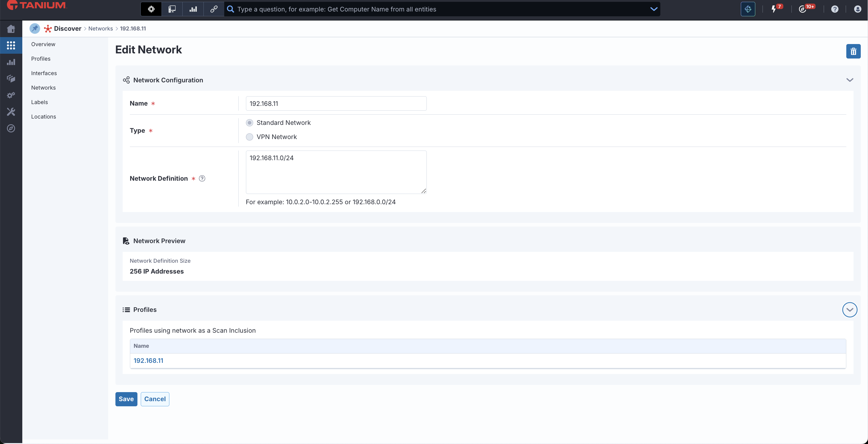Click the Network Definition text area
868x444 pixels.
click(336, 172)
